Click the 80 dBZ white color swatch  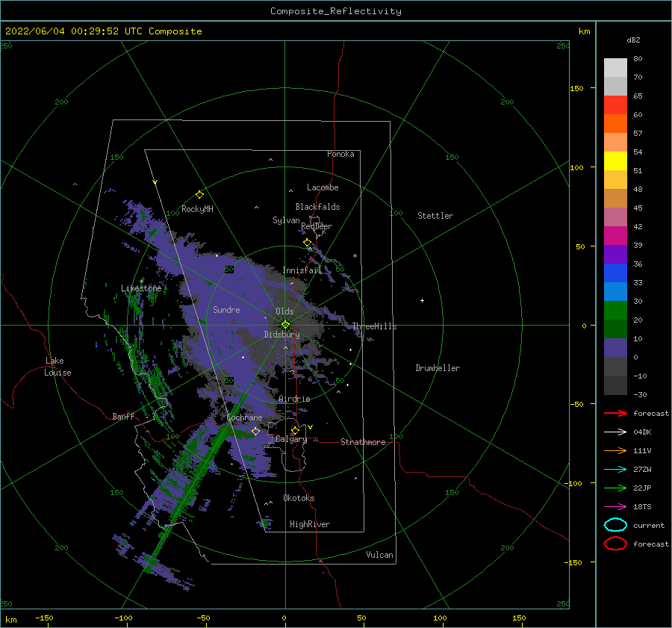tap(615, 67)
